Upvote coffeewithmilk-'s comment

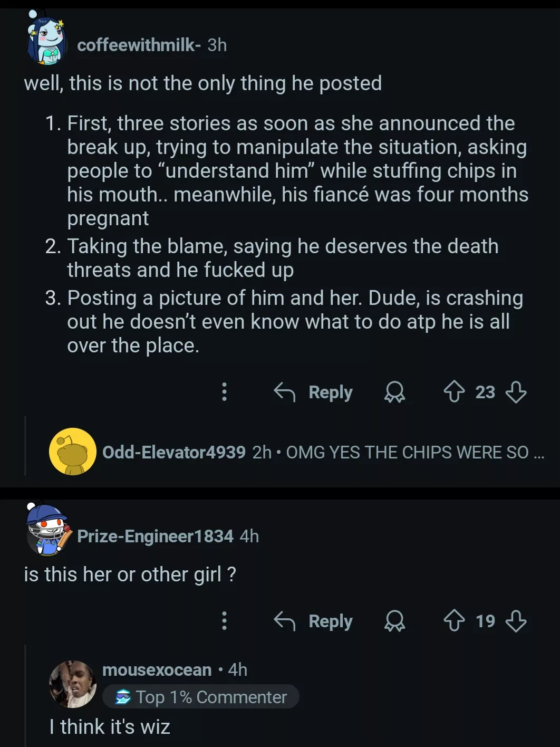pos(454,392)
